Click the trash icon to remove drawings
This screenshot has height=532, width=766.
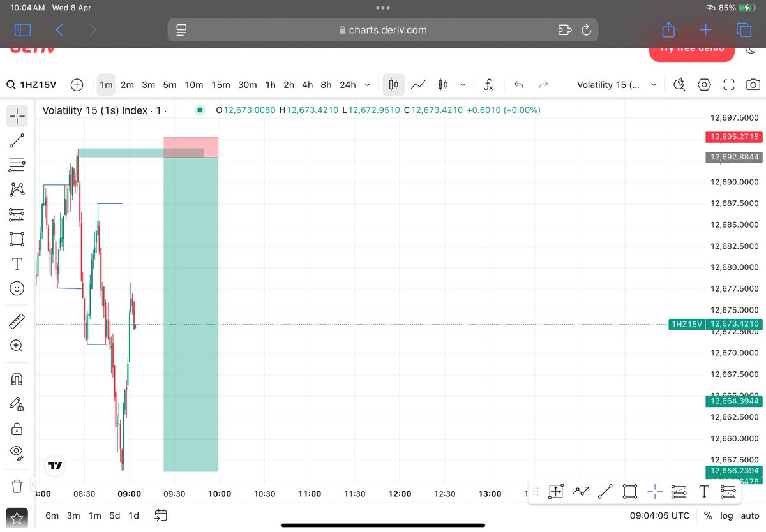coord(17,487)
